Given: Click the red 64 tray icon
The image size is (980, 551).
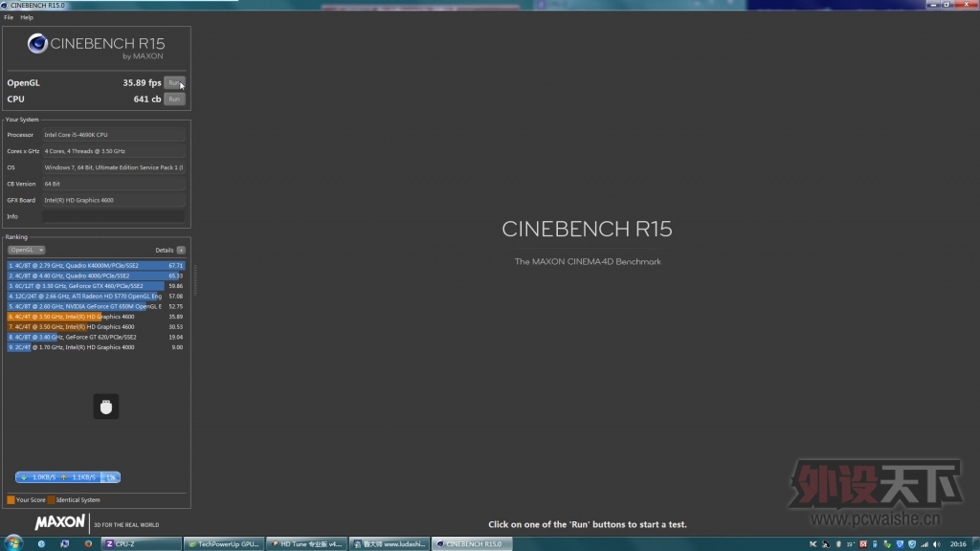Looking at the screenshot, I should 863,544.
